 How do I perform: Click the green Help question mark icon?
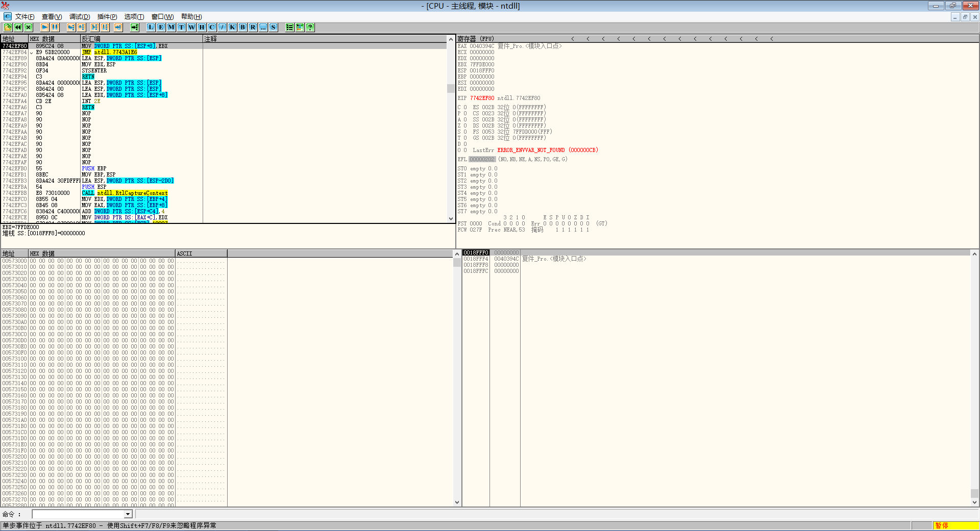(x=310, y=28)
